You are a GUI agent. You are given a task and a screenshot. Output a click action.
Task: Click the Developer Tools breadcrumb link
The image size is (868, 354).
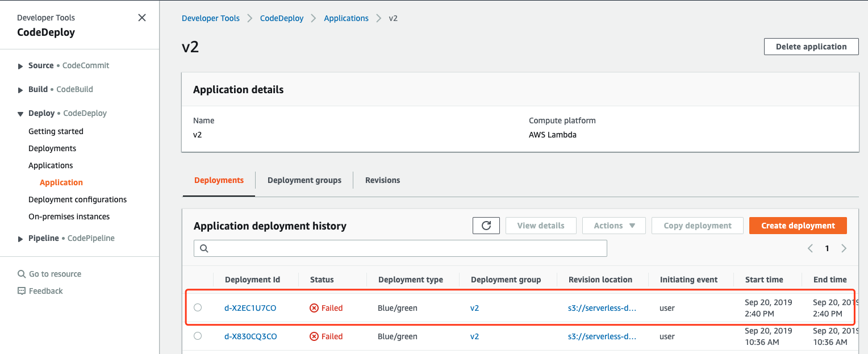tap(211, 18)
